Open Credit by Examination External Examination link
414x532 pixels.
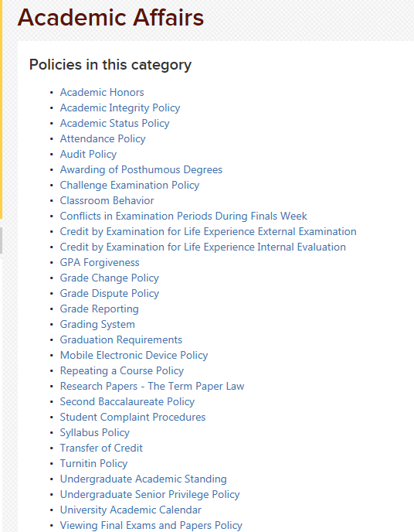208,231
